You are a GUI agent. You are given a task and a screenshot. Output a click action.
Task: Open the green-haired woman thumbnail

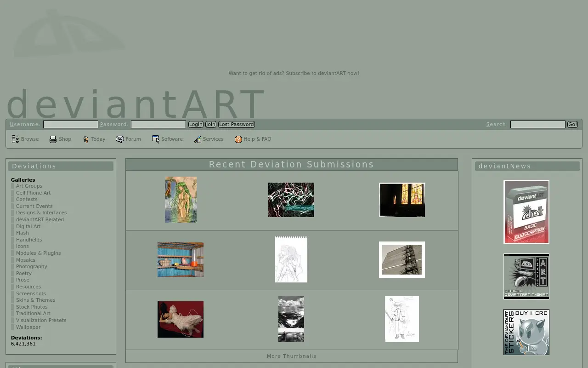tap(181, 200)
